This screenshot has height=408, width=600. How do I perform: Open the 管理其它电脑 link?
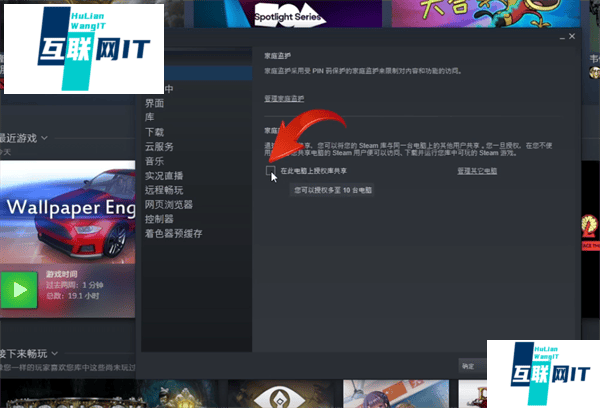[476, 171]
